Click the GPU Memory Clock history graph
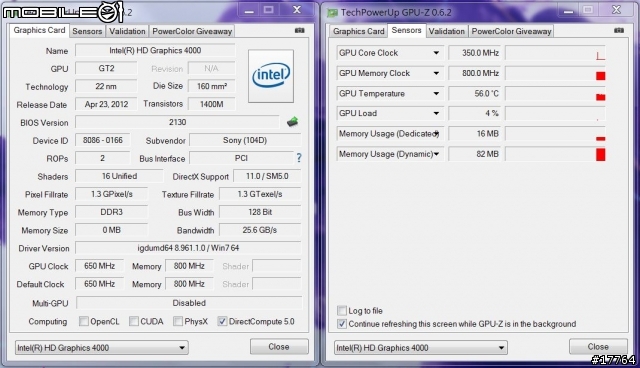The width and height of the screenshot is (640, 368). tap(555, 73)
